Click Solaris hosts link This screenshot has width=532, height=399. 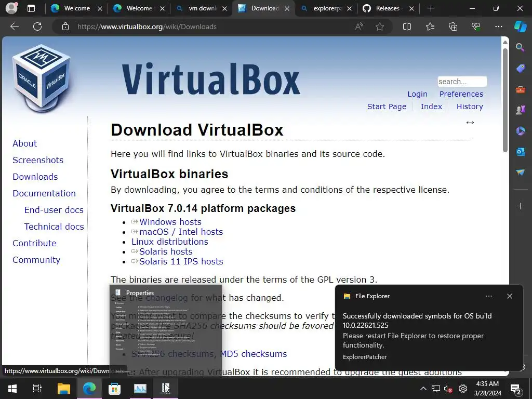click(166, 251)
